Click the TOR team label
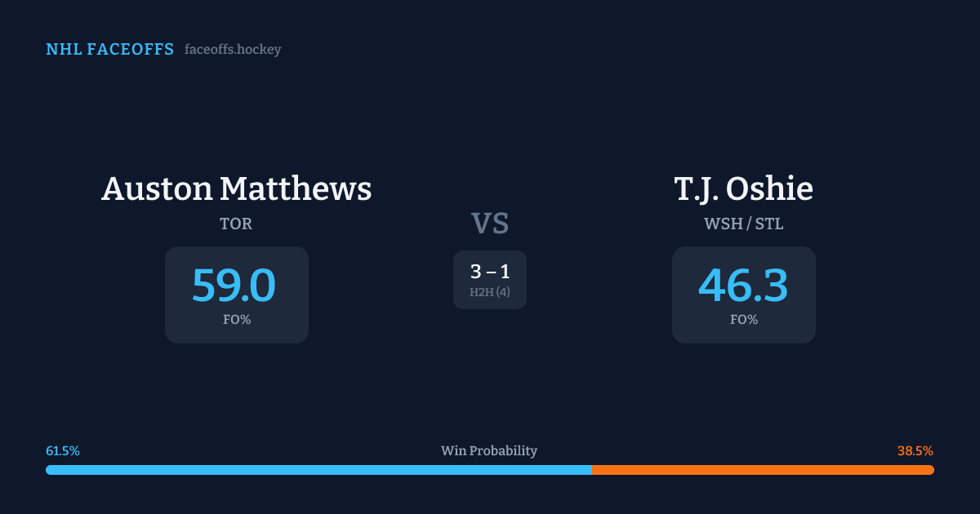 (236, 224)
